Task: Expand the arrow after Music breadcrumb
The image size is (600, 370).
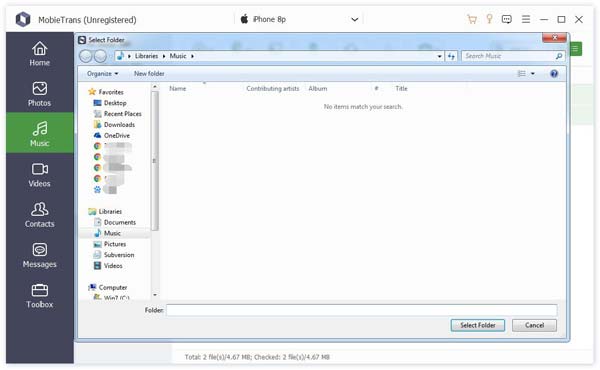Action: [x=192, y=56]
